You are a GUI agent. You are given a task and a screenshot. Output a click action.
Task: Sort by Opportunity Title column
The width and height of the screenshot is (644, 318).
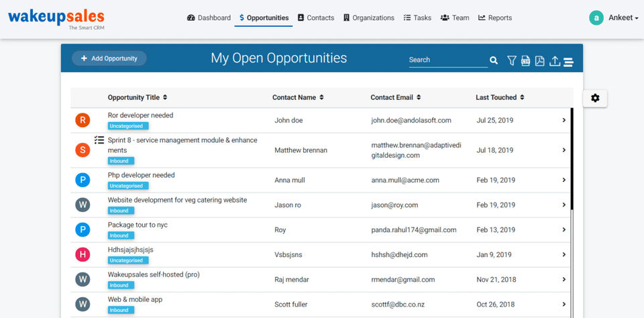pos(138,97)
